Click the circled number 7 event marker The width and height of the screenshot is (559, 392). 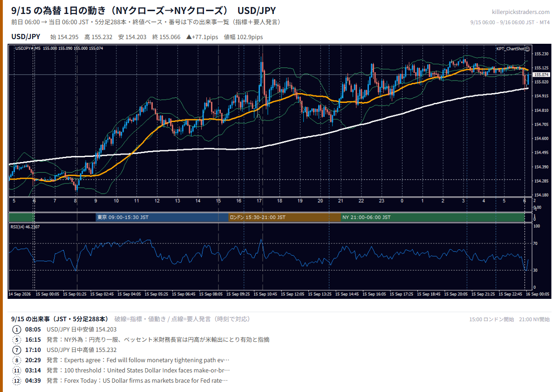(17, 350)
